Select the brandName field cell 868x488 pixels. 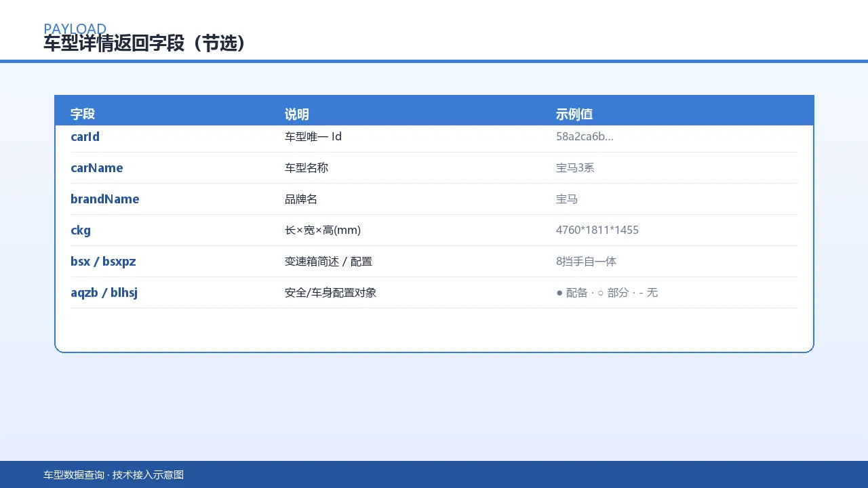coord(105,199)
